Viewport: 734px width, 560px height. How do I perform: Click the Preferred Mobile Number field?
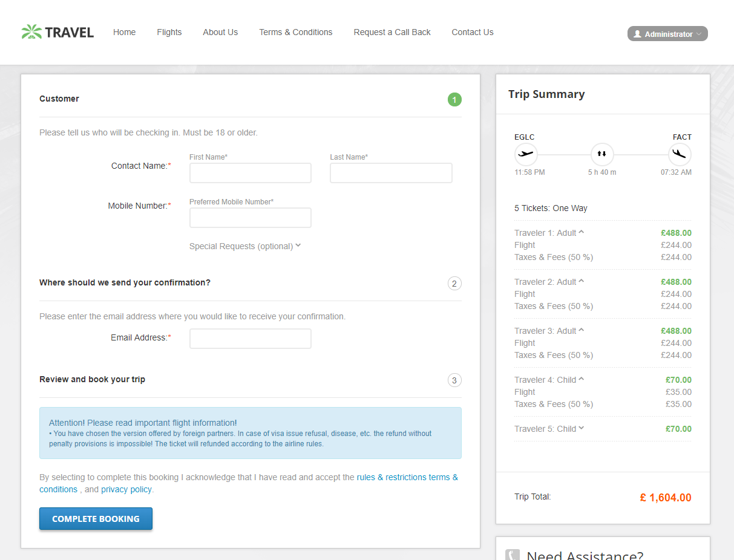(x=250, y=218)
